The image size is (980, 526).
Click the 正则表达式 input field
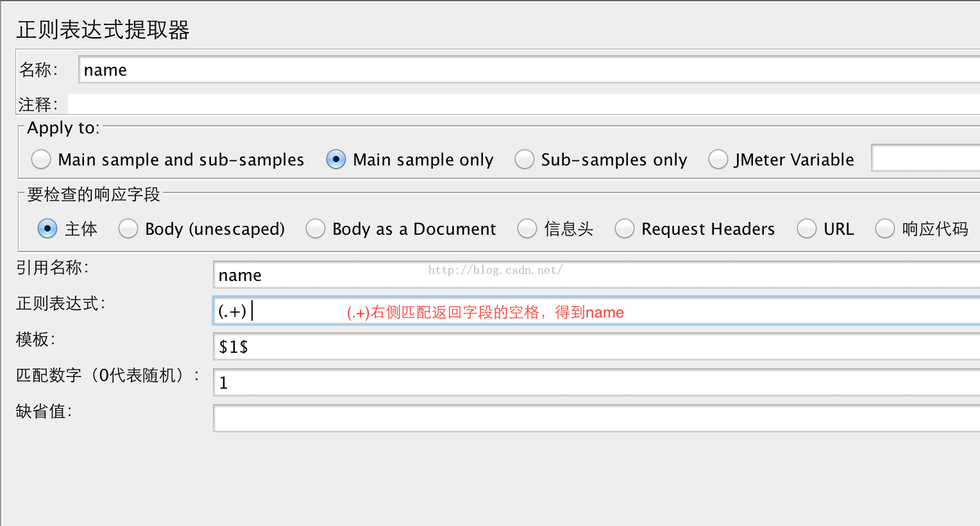pyautogui.click(x=596, y=310)
